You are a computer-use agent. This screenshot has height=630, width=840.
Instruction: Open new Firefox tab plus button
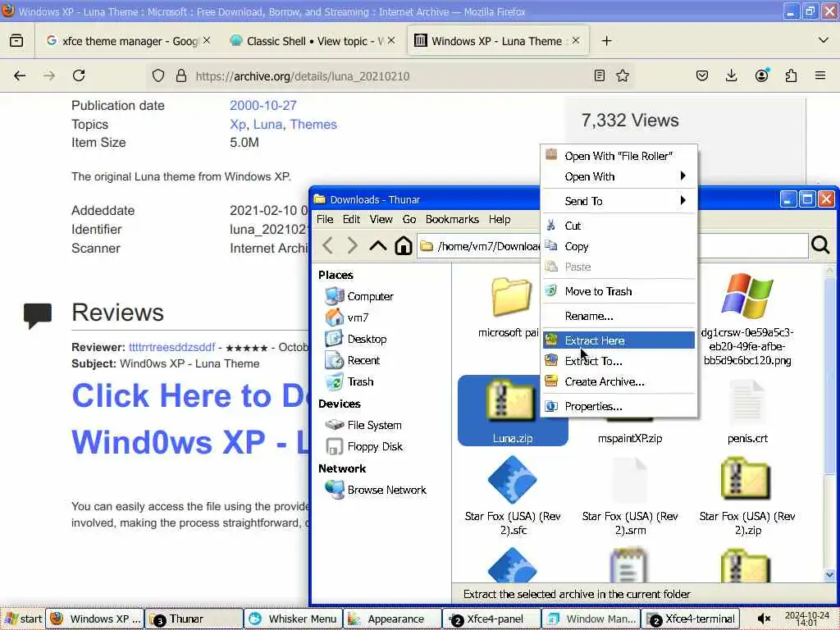[x=606, y=41]
